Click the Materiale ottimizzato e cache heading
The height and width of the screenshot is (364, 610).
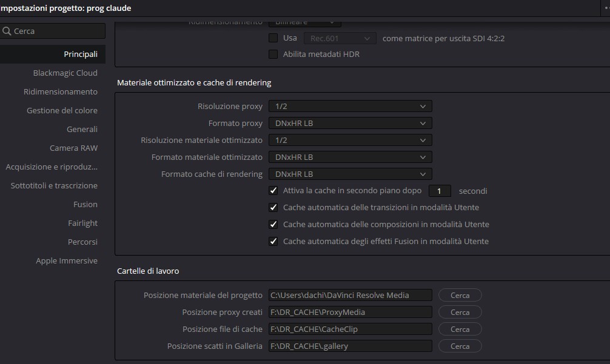(x=194, y=83)
